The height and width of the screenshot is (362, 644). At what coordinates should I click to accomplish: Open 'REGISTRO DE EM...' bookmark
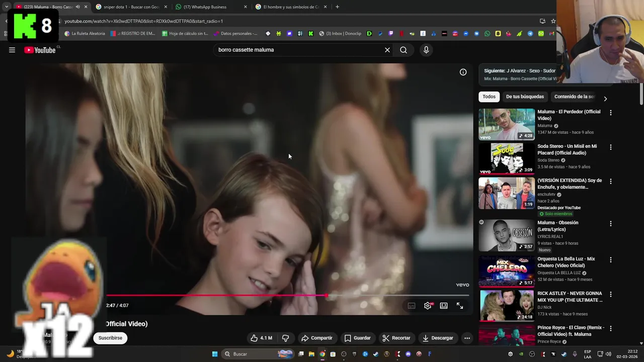(133, 34)
